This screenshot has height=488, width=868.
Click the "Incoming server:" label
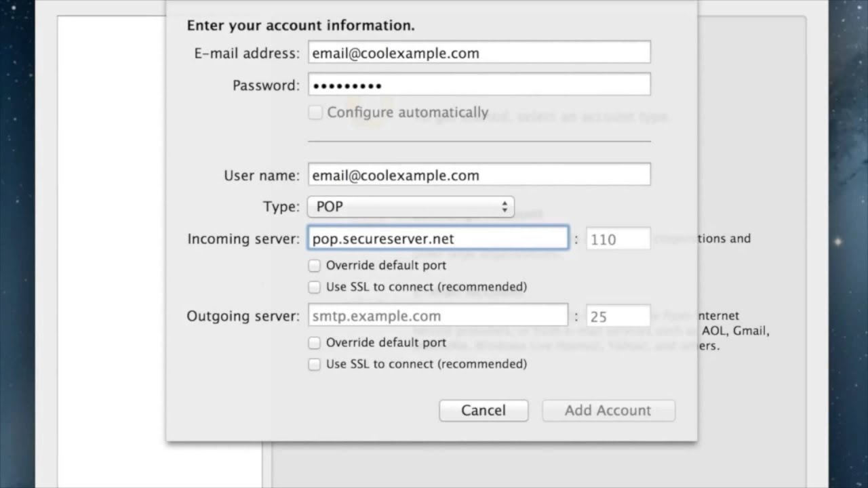[243, 239]
